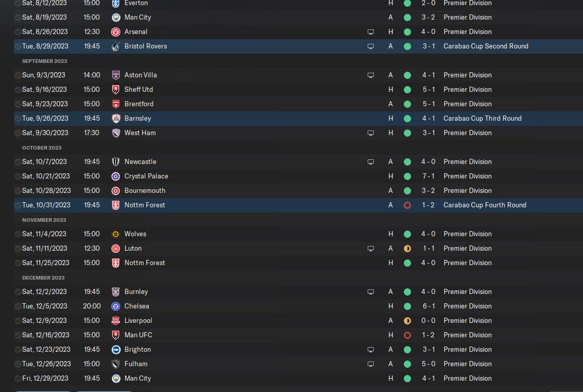Click the Crystal Palace club badge

tap(116, 176)
